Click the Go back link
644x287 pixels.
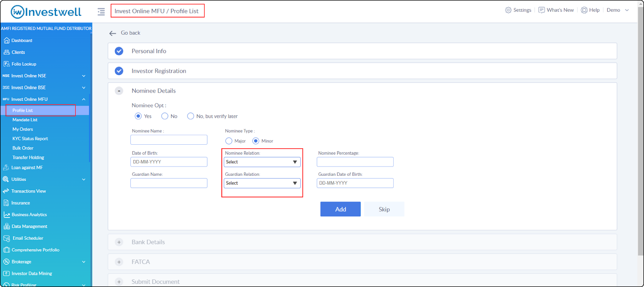[x=130, y=33]
